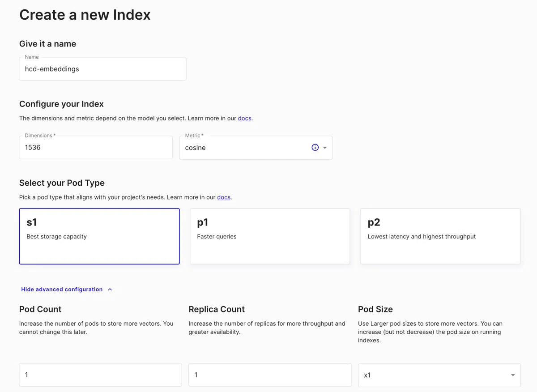Click 'Best storage capacity' text
The width and height of the screenshot is (537, 392).
(x=57, y=237)
